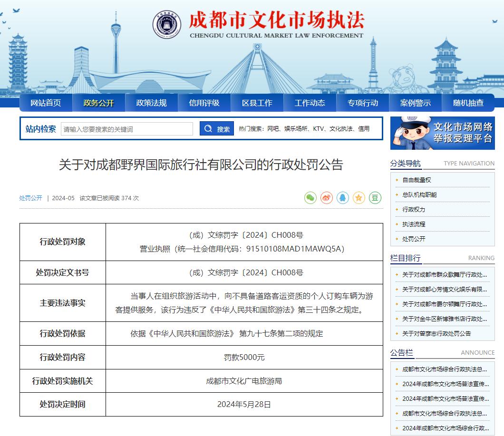This screenshot has width=504, height=436.
Task: Share to Qzone star icon
Action: click(359, 198)
